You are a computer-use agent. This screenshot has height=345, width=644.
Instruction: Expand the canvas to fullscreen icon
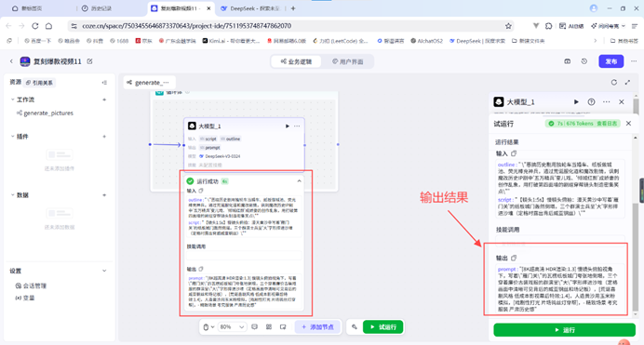click(x=627, y=83)
